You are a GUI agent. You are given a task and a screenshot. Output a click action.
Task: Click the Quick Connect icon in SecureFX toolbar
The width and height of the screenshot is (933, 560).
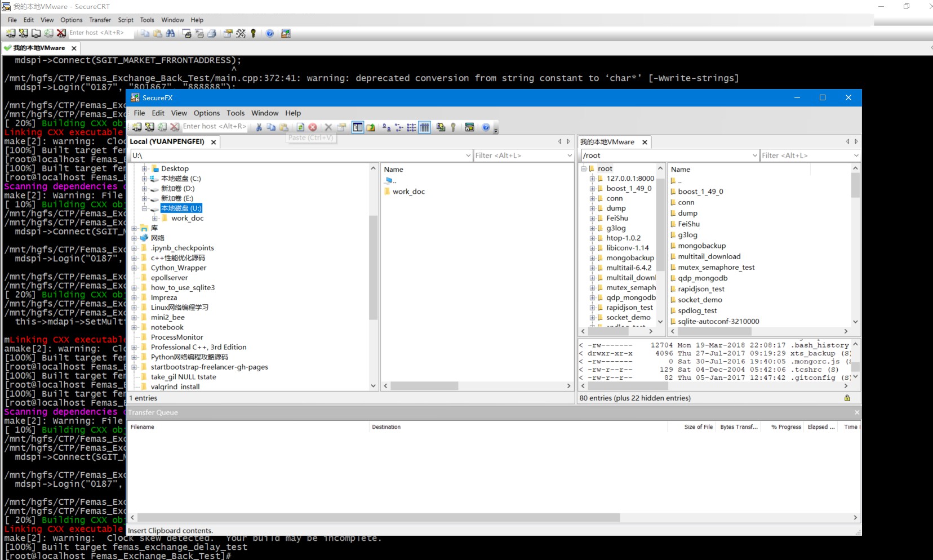pos(149,127)
